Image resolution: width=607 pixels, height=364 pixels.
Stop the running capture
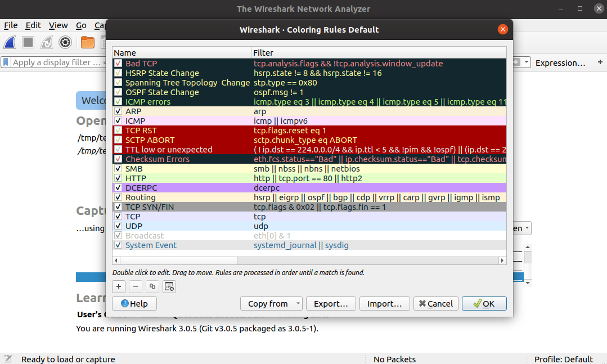(27, 42)
